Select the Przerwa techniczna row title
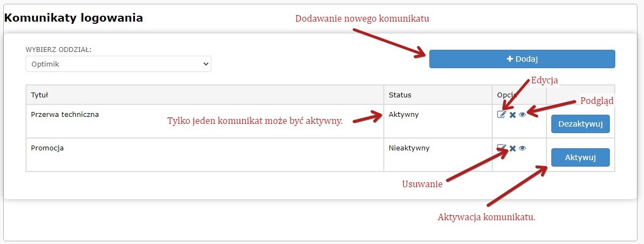Screen dimensions: 644x244 tap(65, 115)
